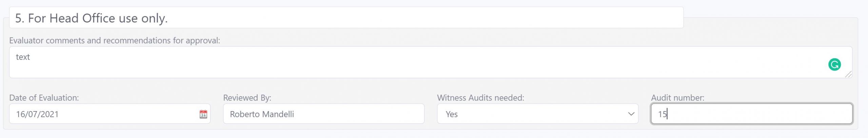Click the "Reviewed By:" label
Image resolution: width=868 pixels, height=138 pixels.
[247, 98]
